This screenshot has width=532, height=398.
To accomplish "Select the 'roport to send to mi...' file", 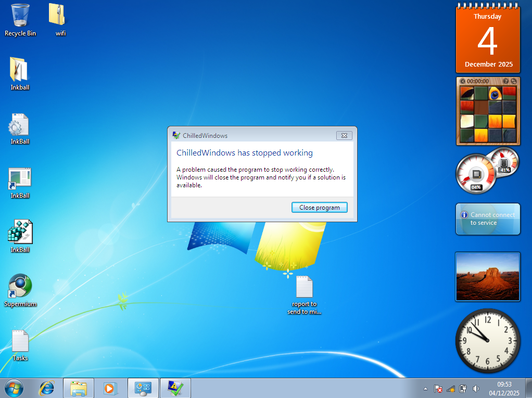I will pyautogui.click(x=305, y=295).
